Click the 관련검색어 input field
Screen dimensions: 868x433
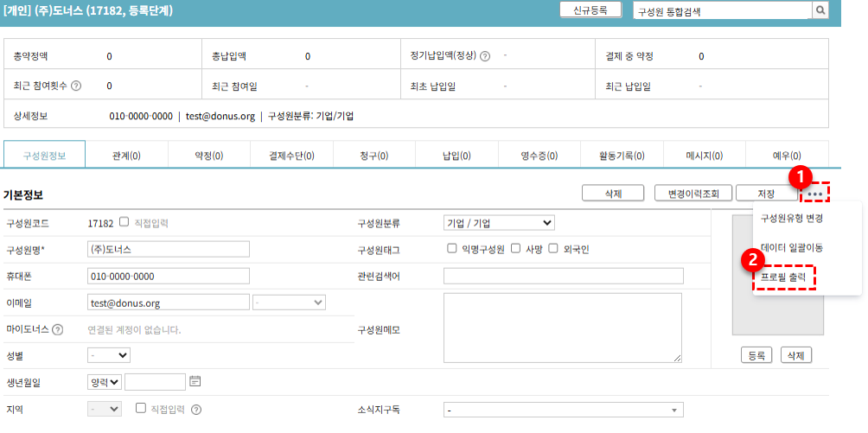point(564,276)
